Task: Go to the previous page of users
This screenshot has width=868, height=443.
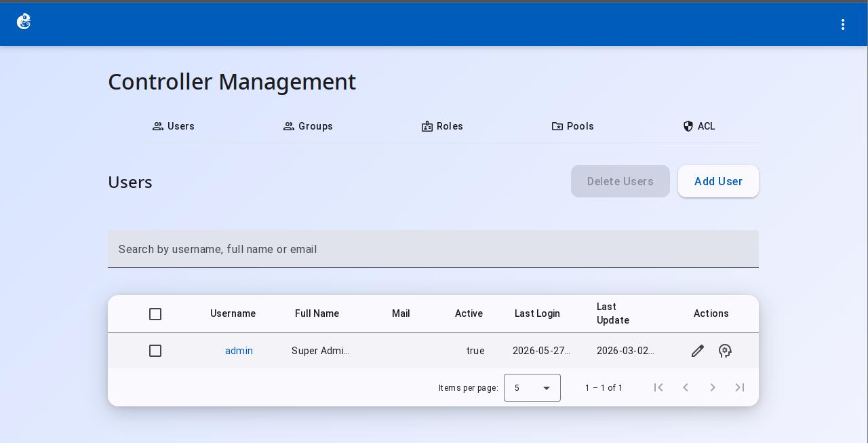Action: tap(686, 387)
